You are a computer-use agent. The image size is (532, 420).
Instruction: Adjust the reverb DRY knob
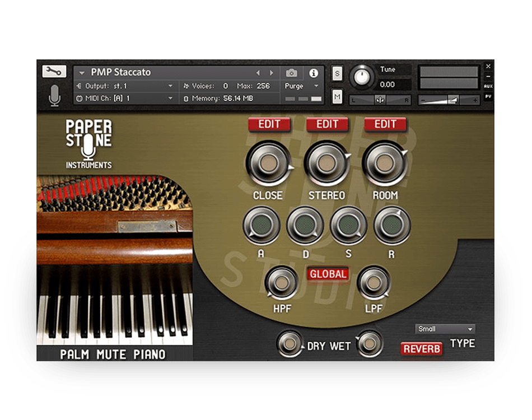[x=290, y=344]
